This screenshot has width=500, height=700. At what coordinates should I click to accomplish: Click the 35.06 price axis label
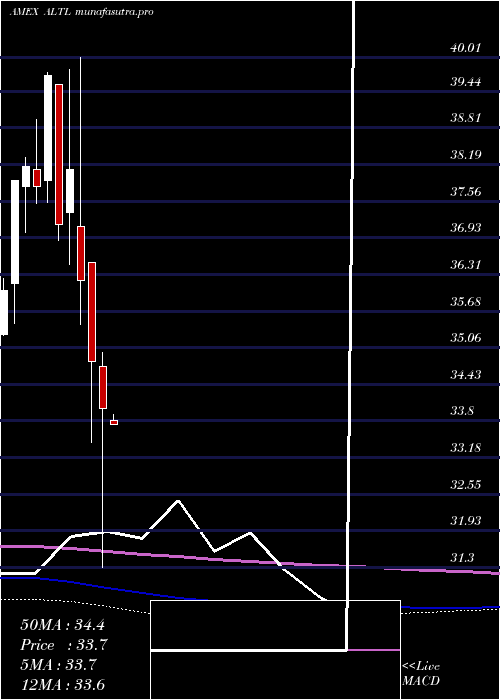pyautogui.click(x=466, y=338)
